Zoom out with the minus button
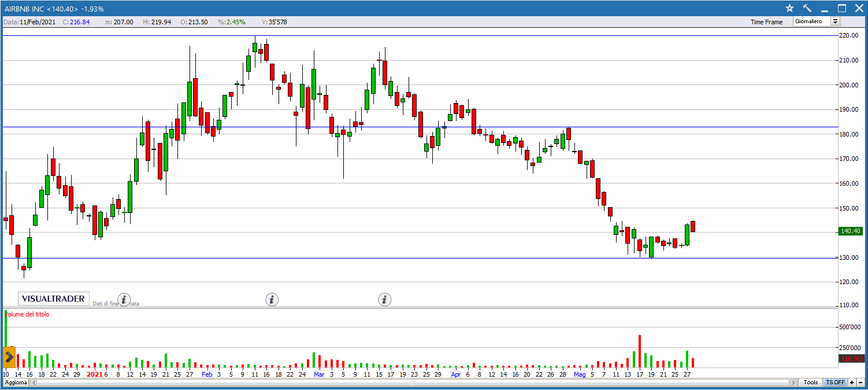The height and width of the screenshot is (390, 868). point(860,382)
